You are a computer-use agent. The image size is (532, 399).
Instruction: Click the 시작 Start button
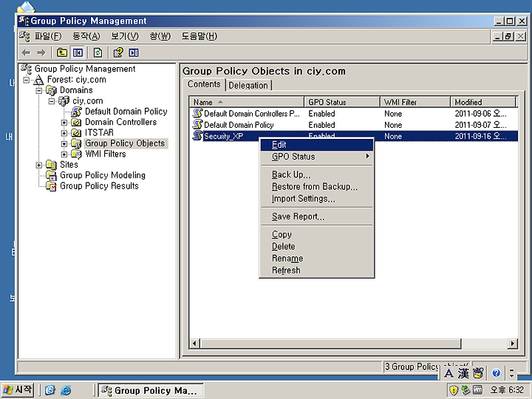coord(18,390)
